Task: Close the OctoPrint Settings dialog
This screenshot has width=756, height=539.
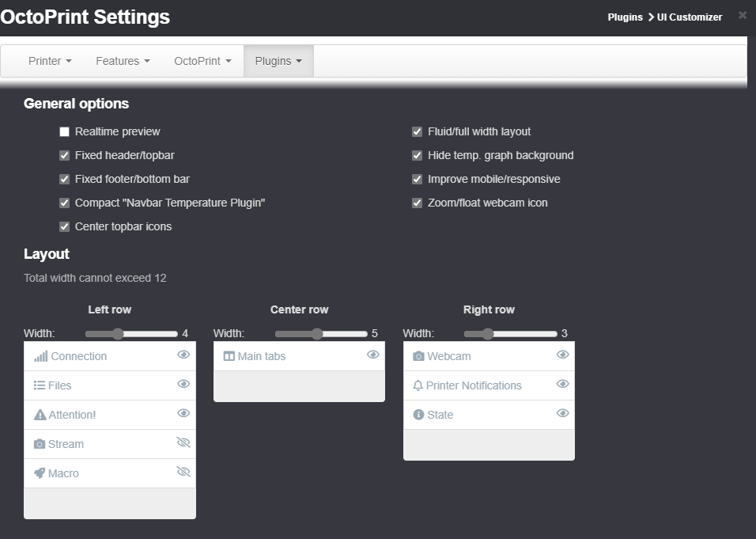Action: pyautogui.click(x=743, y=16)
